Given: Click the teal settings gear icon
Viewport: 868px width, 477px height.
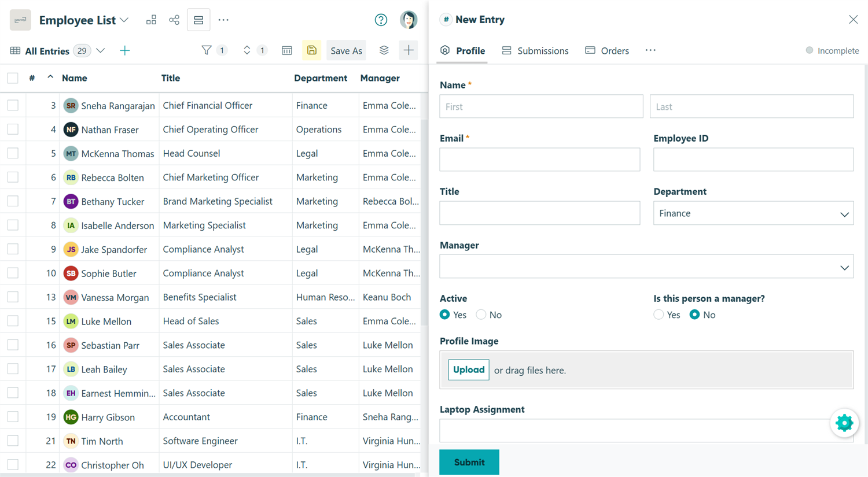Looking at the screenshot, I should pos(844,423).
